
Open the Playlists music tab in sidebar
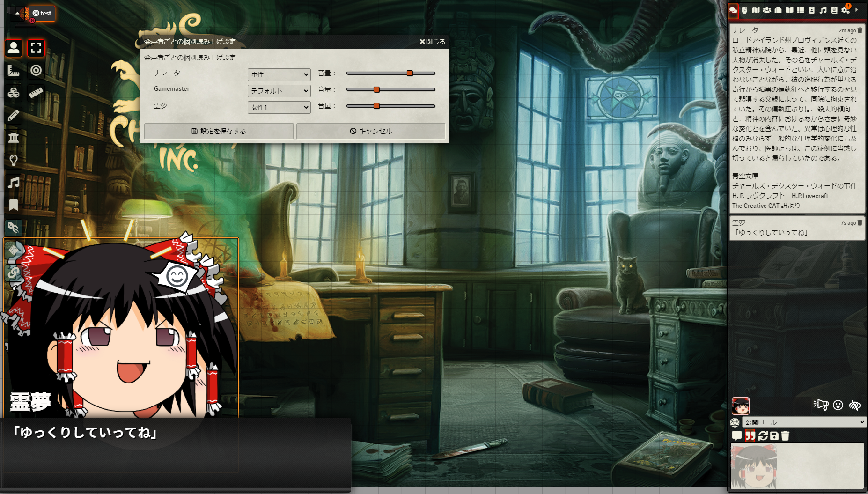pyautogui.click(x=823, y=10)
